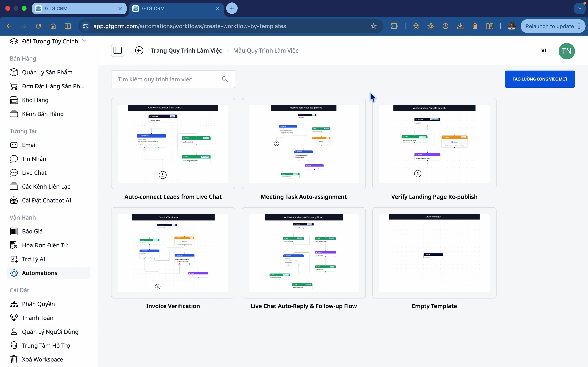Click the back arrow circle icon
This screenshot has height=367, width=588.
tap(139, 51)
